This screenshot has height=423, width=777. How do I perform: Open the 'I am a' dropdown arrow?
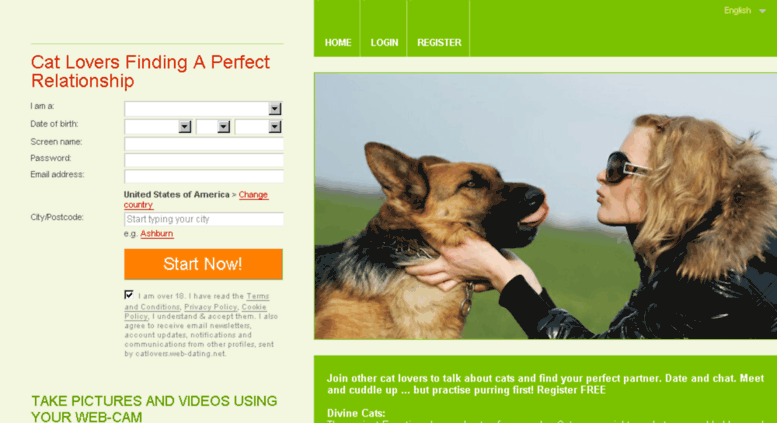point(275,108)
